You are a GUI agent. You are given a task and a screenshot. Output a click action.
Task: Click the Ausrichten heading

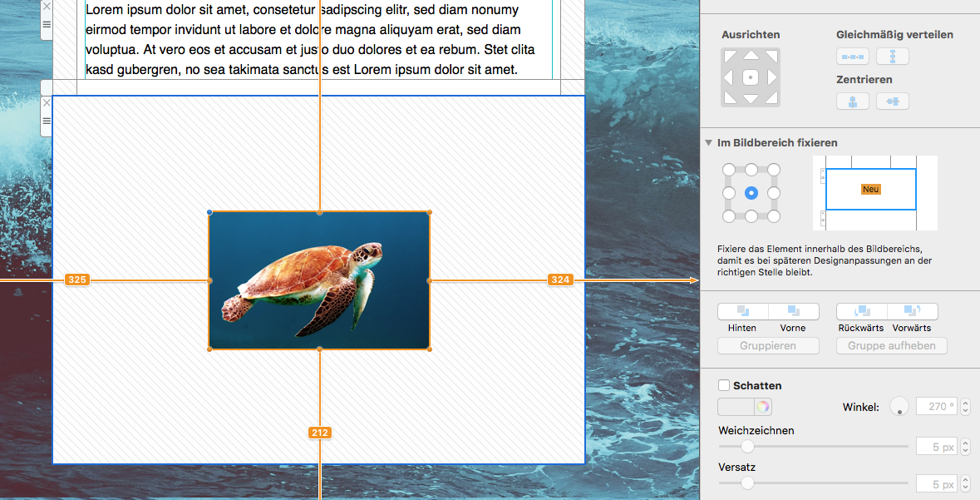click(751, 34)
